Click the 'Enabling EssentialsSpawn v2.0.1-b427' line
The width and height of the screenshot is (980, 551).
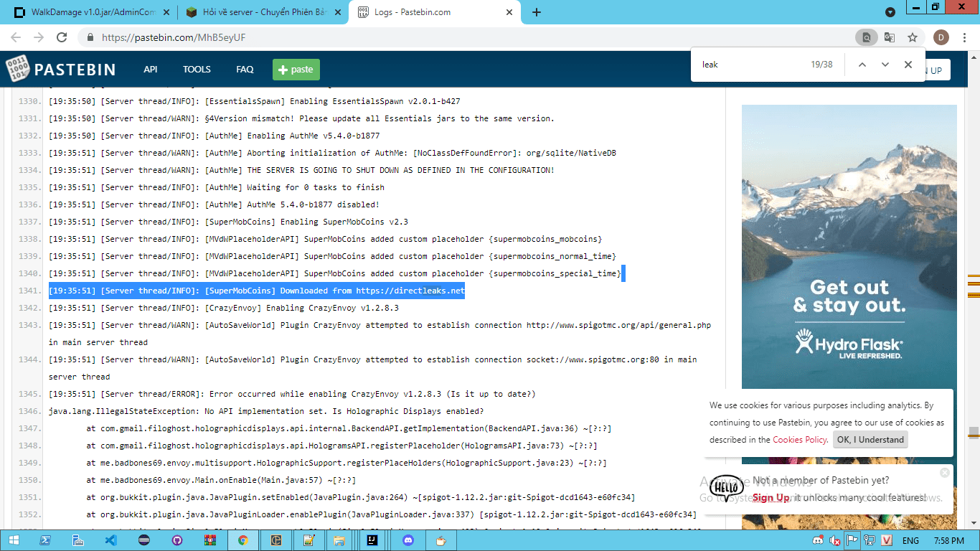(x=255, y=101)
